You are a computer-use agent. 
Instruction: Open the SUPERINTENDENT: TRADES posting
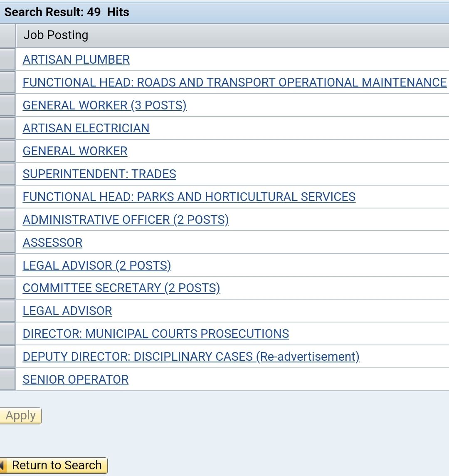click(99, 174)
